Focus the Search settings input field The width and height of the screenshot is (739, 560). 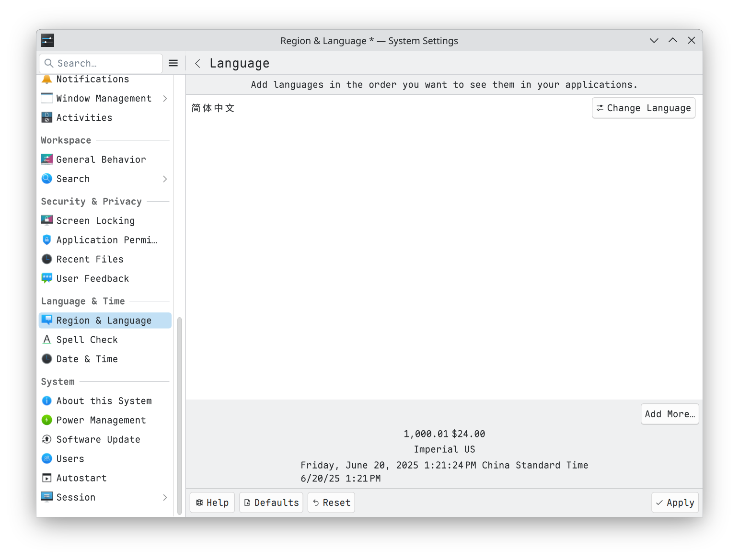pos(108,63)
